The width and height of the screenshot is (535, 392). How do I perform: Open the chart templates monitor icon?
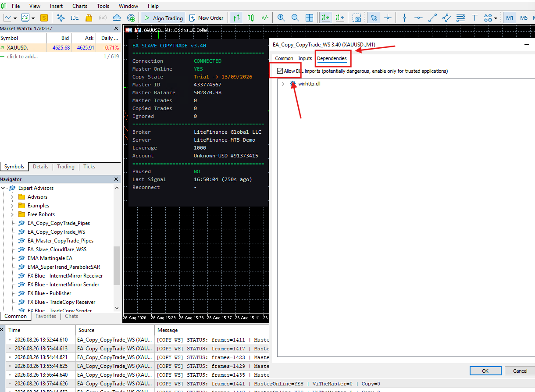coord(25,18)
